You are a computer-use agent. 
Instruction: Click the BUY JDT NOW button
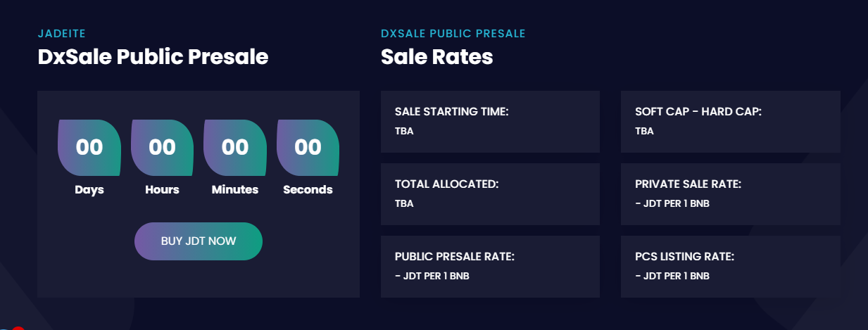(x=199, y=241)
